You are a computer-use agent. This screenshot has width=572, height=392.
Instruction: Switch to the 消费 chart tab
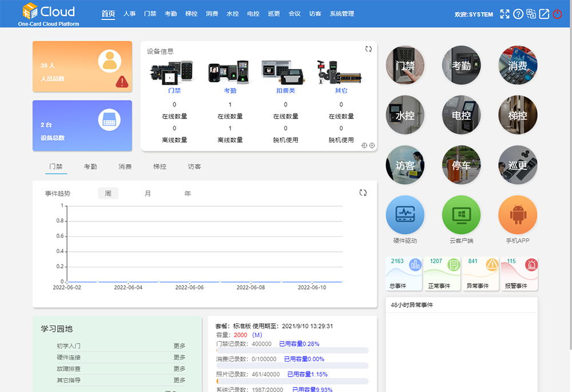coord(125,167)
